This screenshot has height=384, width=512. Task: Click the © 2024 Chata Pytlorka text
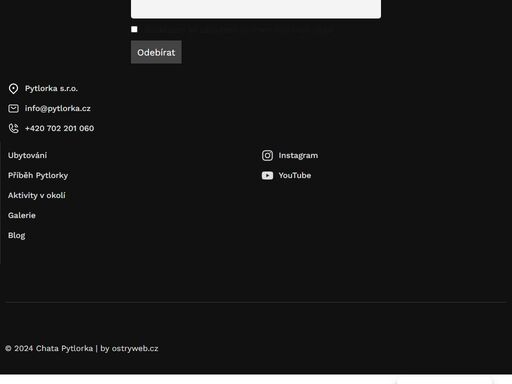click(x=49, y=348)
